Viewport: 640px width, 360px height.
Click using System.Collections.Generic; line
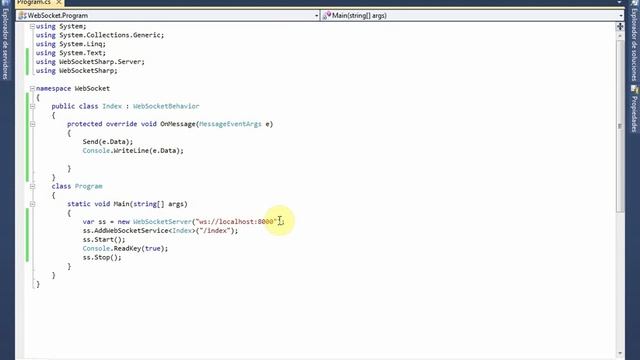pos(100,35)
